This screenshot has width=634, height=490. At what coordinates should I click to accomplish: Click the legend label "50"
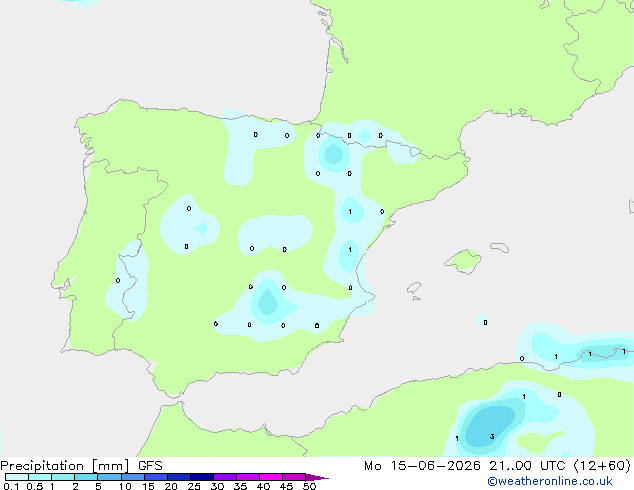309,486
